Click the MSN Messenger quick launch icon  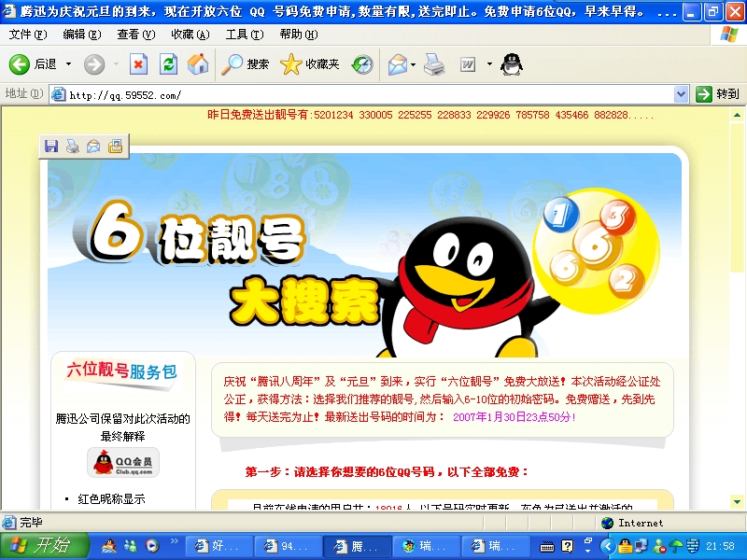point(131,546)
